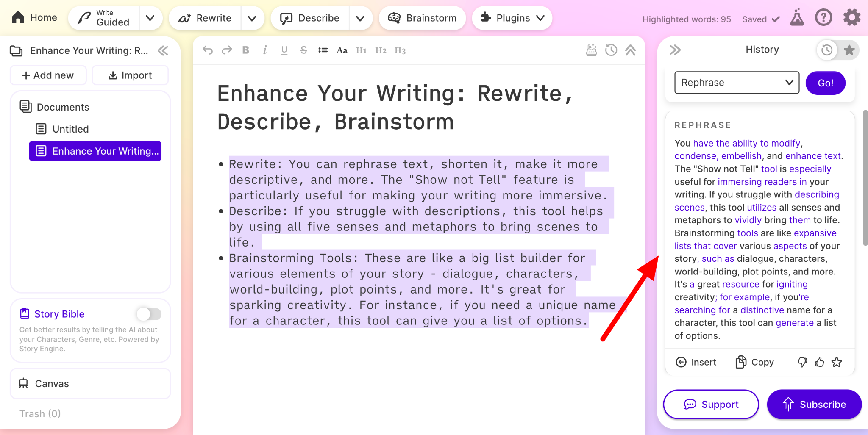The width and height of the screenshot is (868, 435).
Task: Toggle underline formatting
Action: pyautogui.click(x=284, y=50)
